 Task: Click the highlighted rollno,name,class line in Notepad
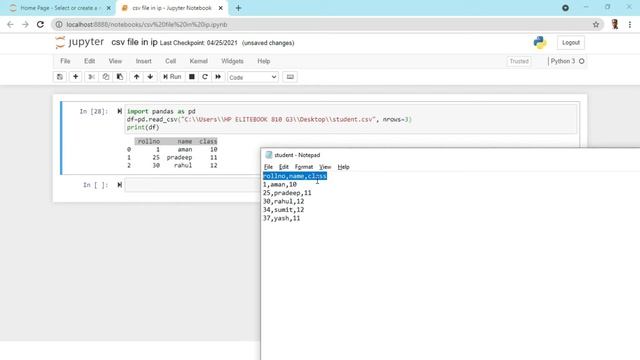(x=295, y=176)
